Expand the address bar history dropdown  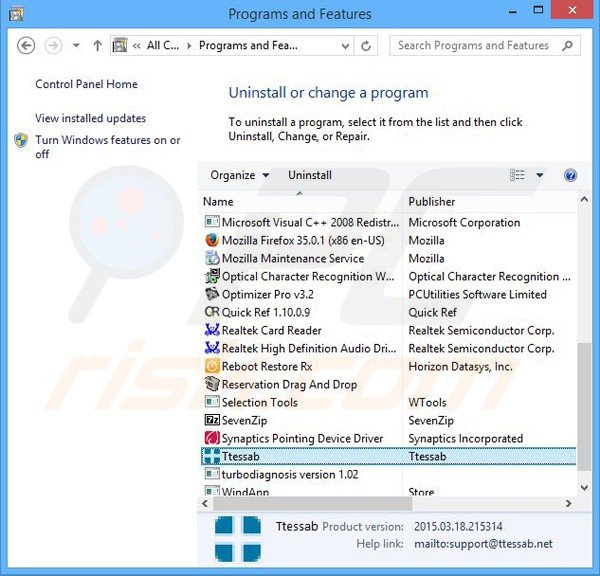pyautogui.click(x=345, y=46)
